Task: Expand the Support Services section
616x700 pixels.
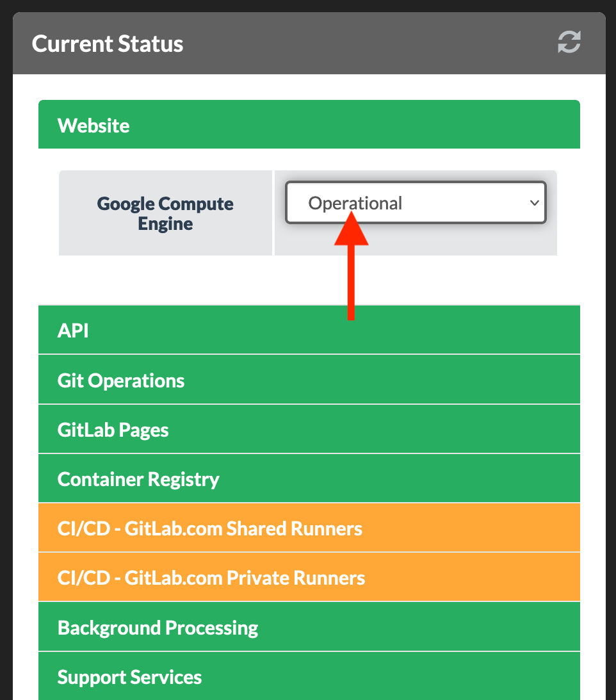Action: click(309, 677)
